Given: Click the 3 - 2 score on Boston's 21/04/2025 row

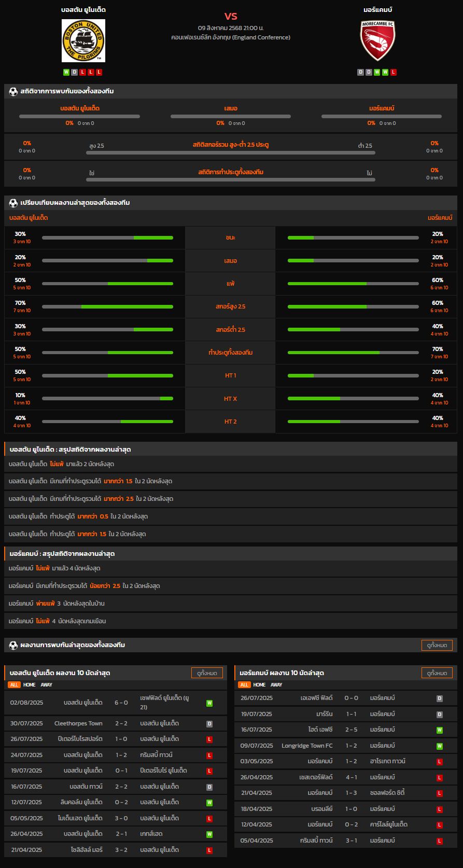Looking at the screenshot, I should pos(121,850).
